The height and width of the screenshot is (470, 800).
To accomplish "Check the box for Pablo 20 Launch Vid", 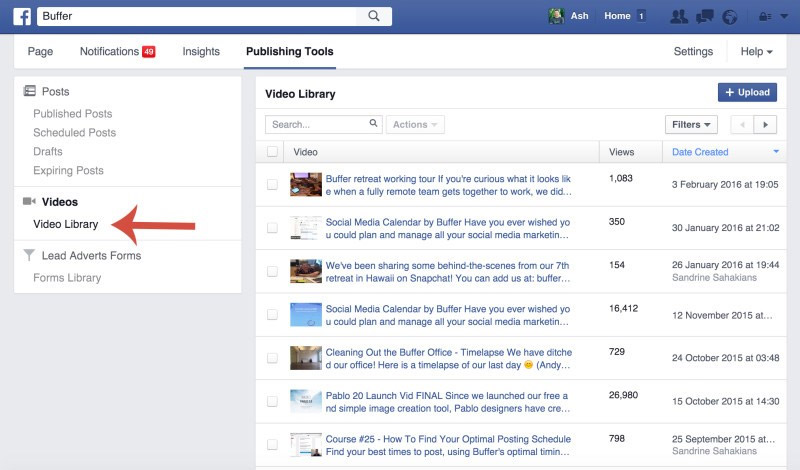I will click(272, 401).
